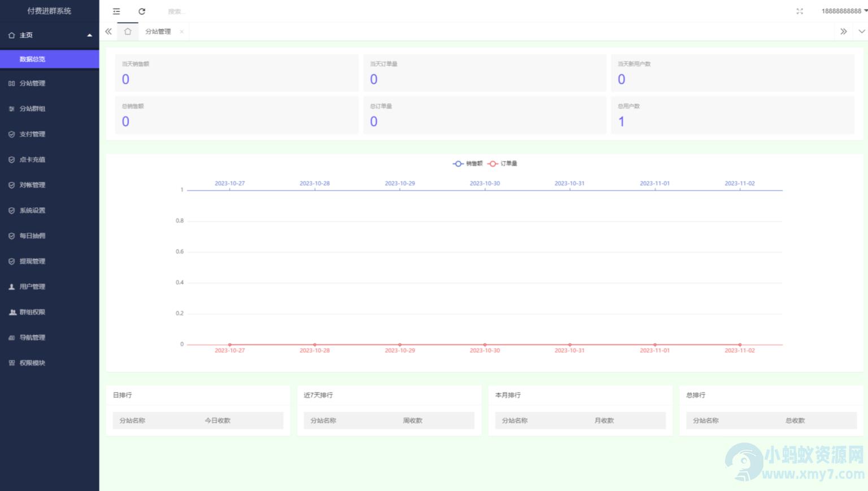The width and height of the screenshot is (868, 491).
Task: Click top axis label 2023-10-31
Action: click(x=570, y=184)
